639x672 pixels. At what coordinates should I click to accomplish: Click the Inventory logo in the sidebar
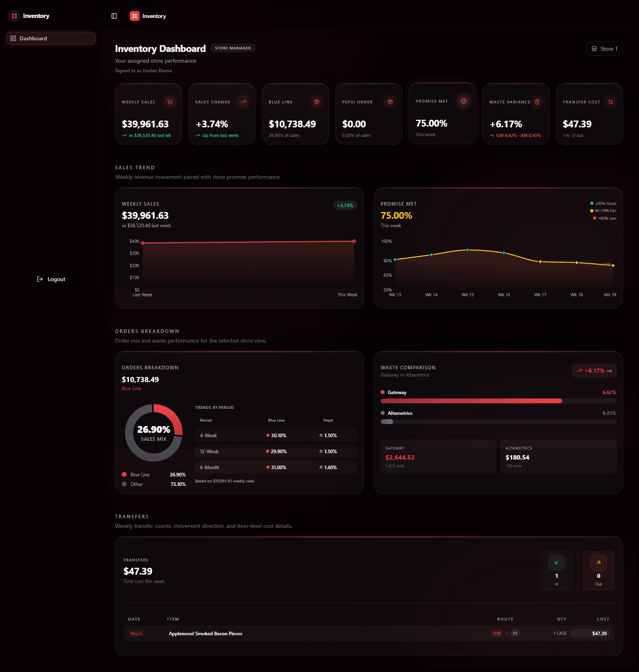click(x=14, y=16)
